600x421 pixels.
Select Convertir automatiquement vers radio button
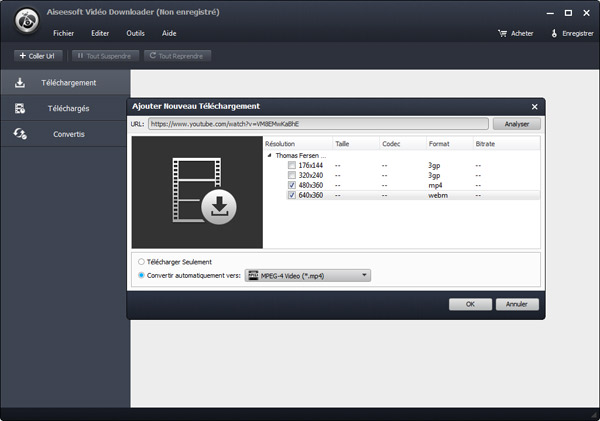coord(141,275)
